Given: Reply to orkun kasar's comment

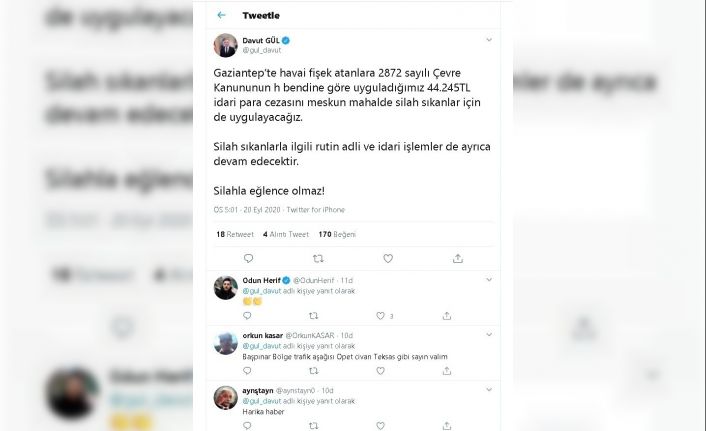Looking at the screenshot, I should [247, 371].
